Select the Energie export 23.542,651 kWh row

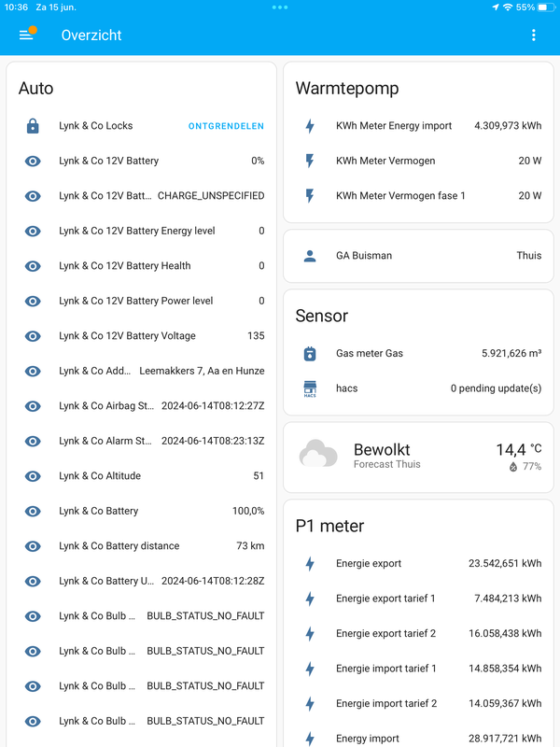pyautogui.click(x=418, y=564)
